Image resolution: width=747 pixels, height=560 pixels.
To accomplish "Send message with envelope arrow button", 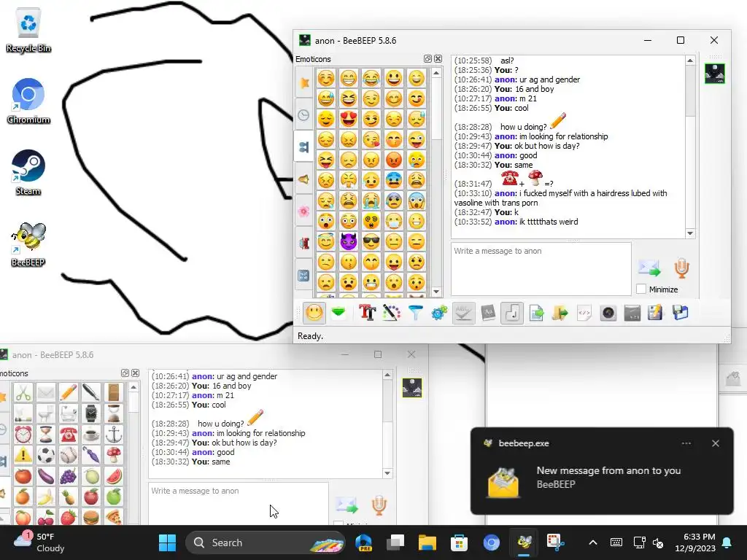I will 649,268.
